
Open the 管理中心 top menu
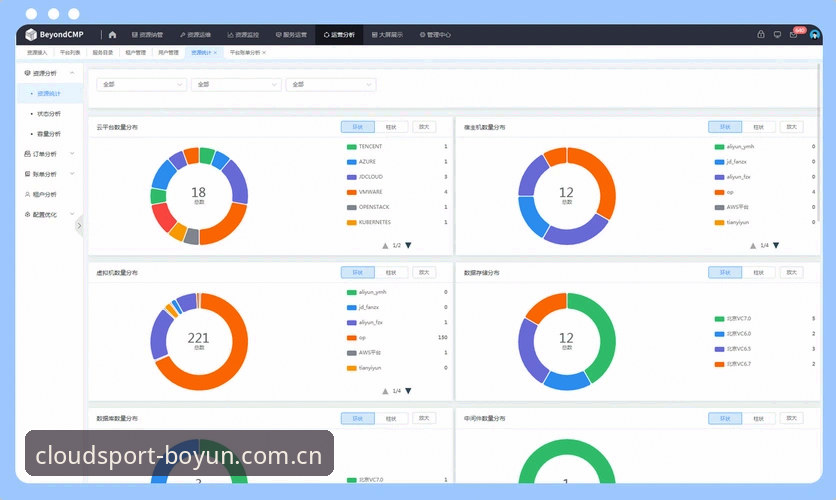(435, 35)
